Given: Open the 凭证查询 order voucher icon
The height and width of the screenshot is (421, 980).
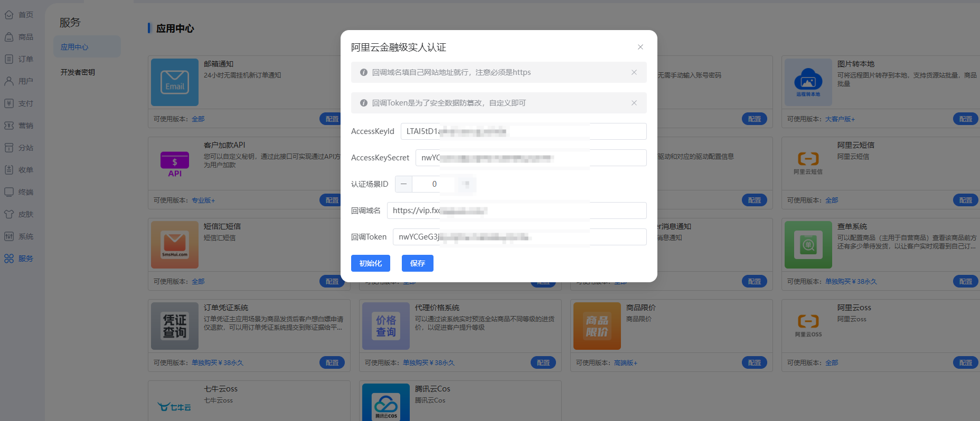Looking at the screenshot, I should point(174,326).
